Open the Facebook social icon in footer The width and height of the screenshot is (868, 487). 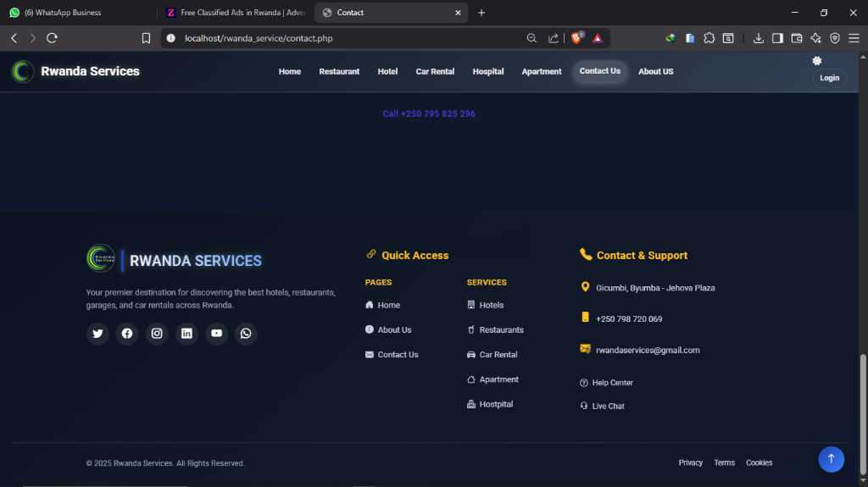[127, 333]
